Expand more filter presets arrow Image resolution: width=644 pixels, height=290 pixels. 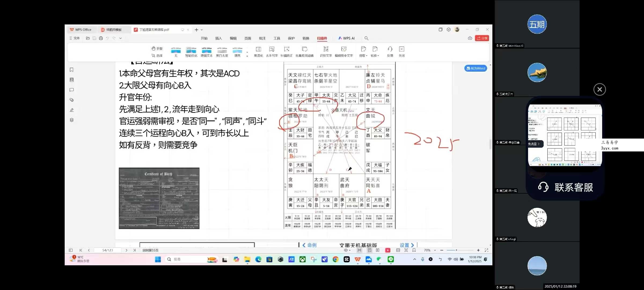[x=247, y=56]
